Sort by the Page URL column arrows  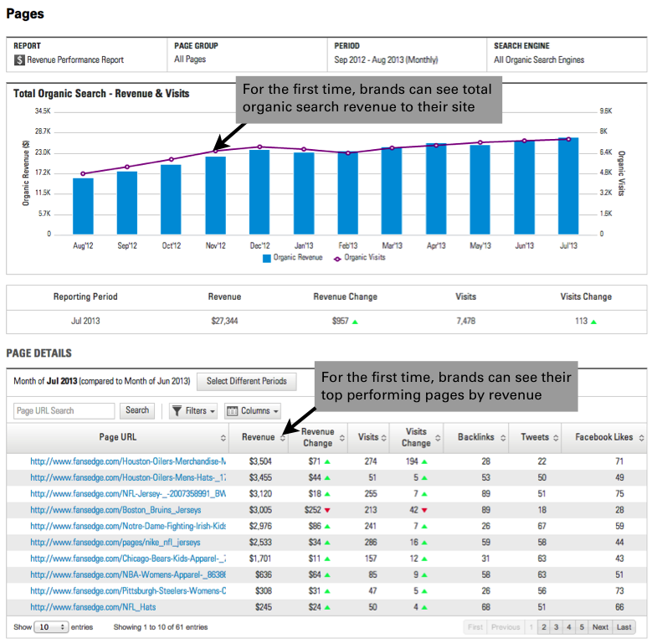pyautogui.click(x=223, y=438)
